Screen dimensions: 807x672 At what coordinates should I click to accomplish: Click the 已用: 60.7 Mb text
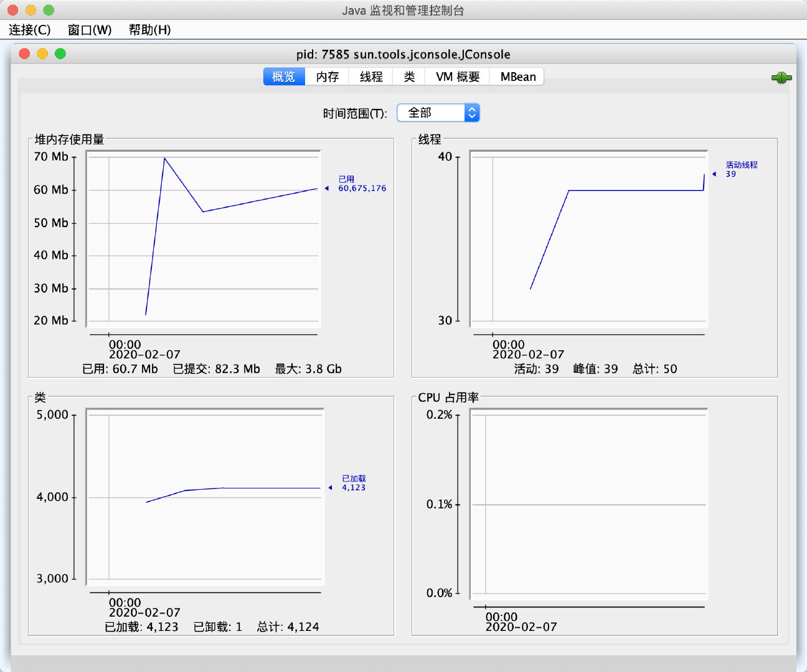(x=120, y=369)
